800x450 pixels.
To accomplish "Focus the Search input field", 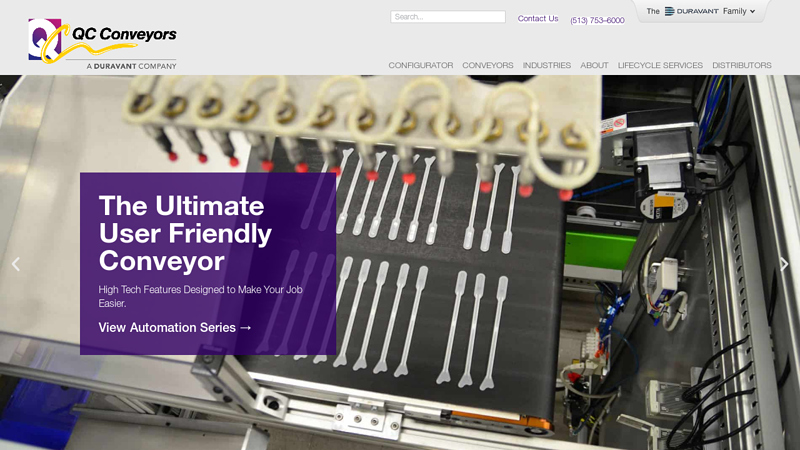I will click(448, 17).
